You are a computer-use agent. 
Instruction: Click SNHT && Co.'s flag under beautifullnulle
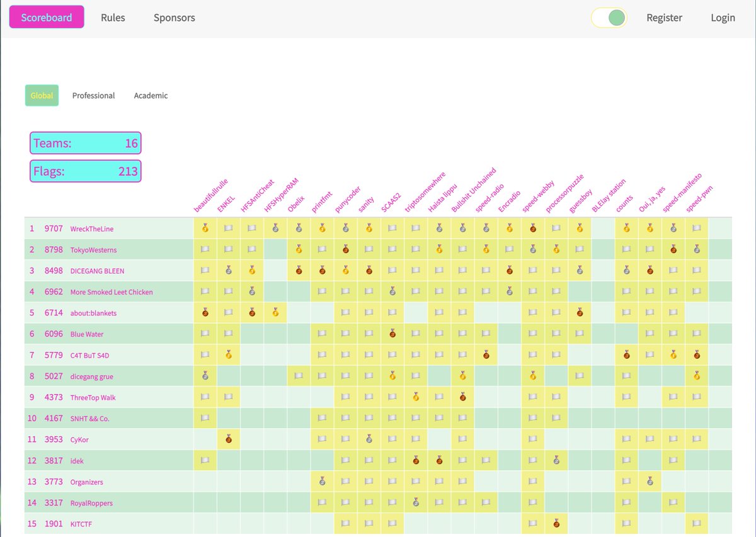pyautogui.click(x=205, y=419)
